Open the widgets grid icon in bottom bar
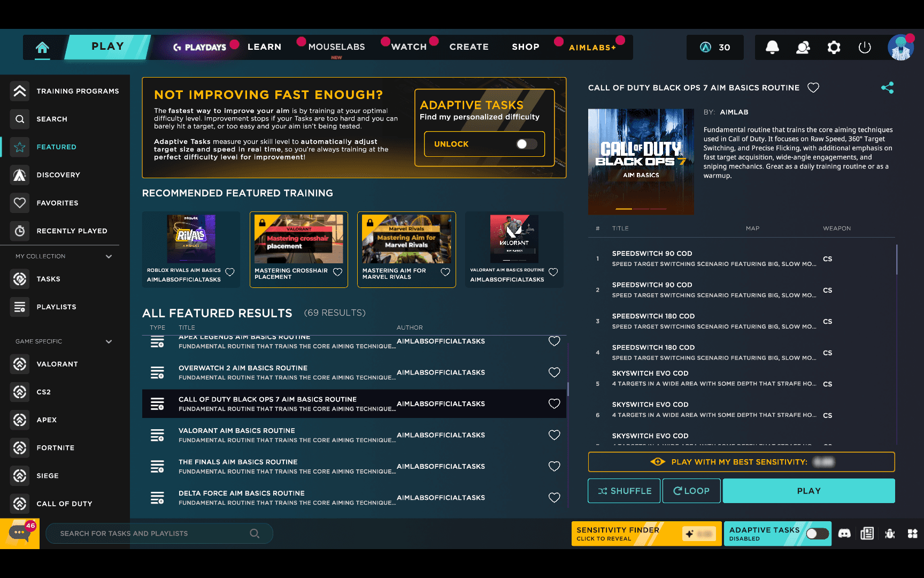 pyautogui.click(x=913, y=534)
